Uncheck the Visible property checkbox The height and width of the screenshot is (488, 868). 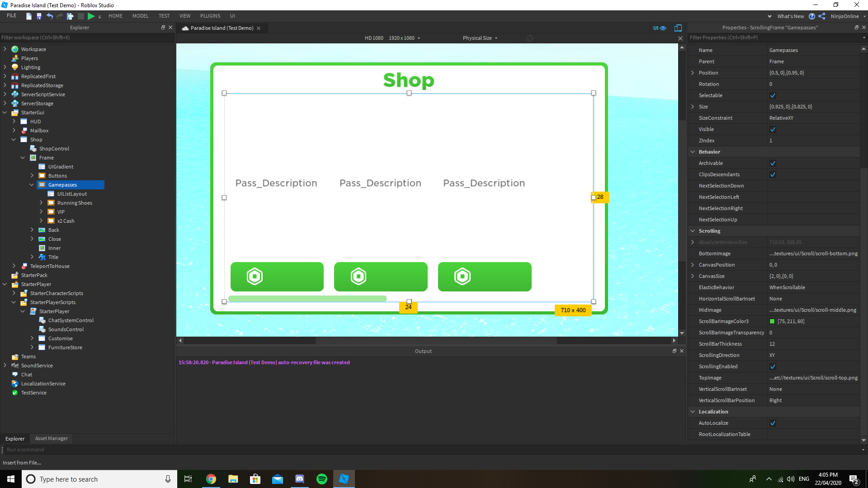point(773,130)
